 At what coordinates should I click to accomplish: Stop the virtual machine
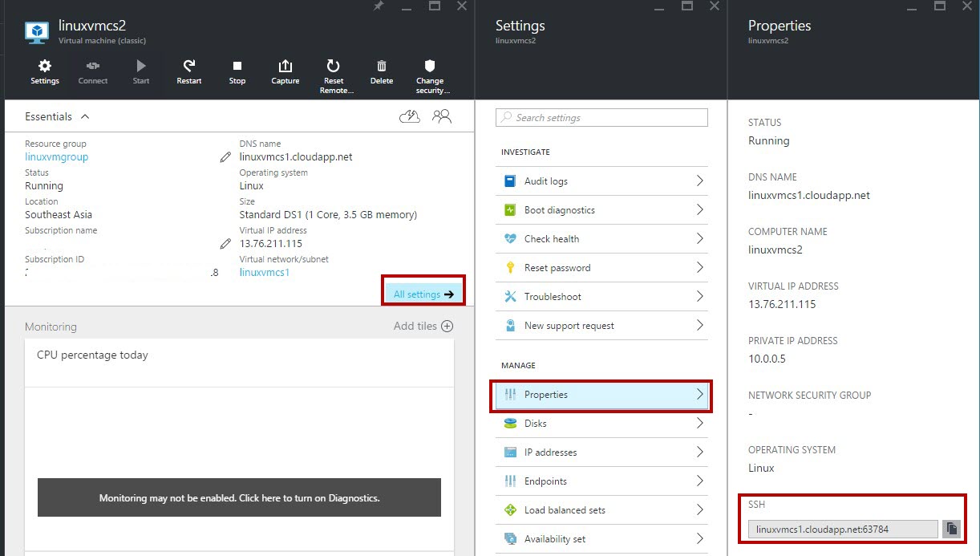tap(237, 71)
